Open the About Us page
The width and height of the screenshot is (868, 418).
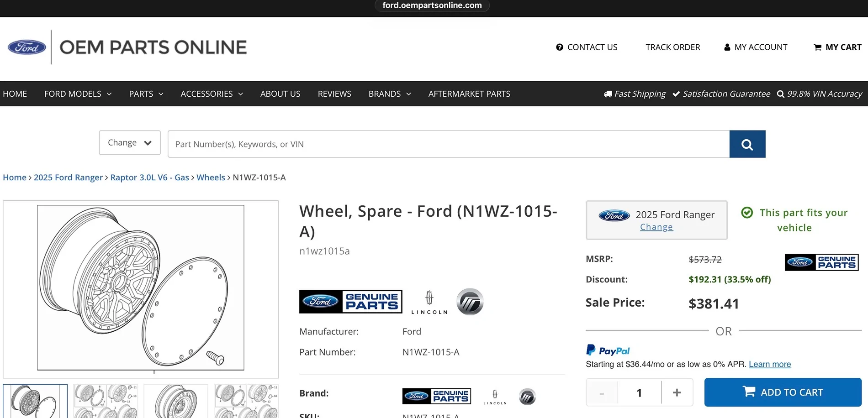[281, 94]
